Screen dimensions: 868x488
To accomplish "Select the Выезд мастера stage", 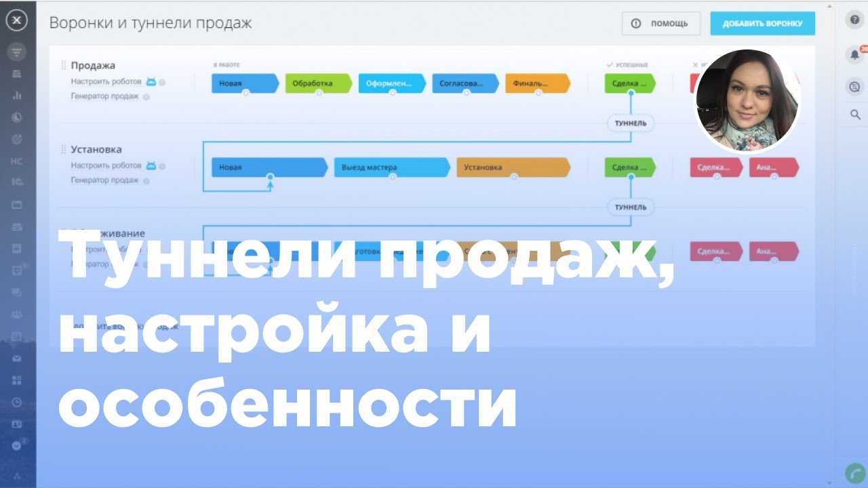I will pos(392,167).
